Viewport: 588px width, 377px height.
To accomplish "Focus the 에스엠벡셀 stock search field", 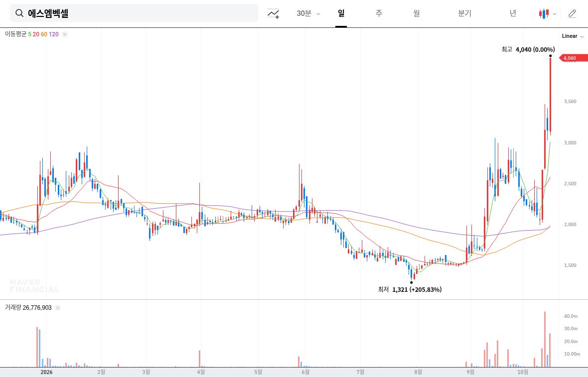I will click(134, 13).
